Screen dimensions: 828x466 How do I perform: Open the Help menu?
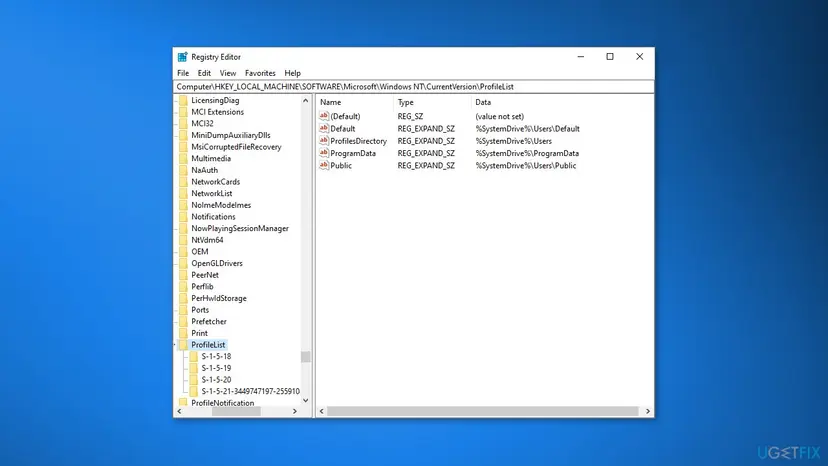[292, 73]
